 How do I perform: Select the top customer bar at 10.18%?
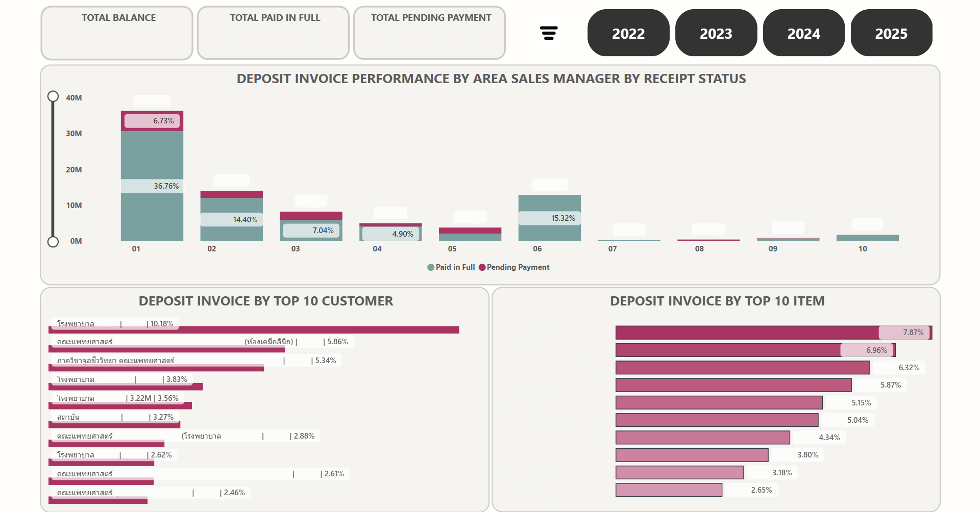point(254,330)
